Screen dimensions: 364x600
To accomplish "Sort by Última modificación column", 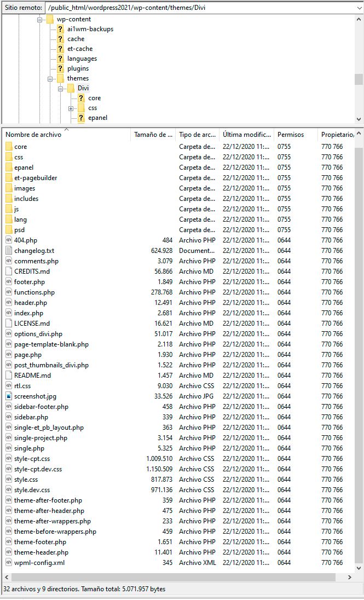I will click(x=247, y=135).
